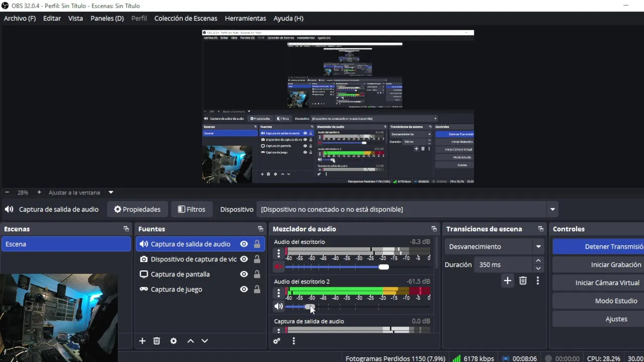644x362 pixels.
Task: Decrease Duración with down arrow
Action: pyautogui.click(x=538, y=268)
